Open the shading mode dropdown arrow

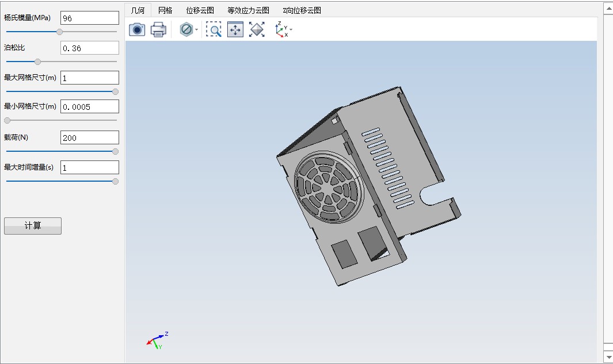point(197,30)
